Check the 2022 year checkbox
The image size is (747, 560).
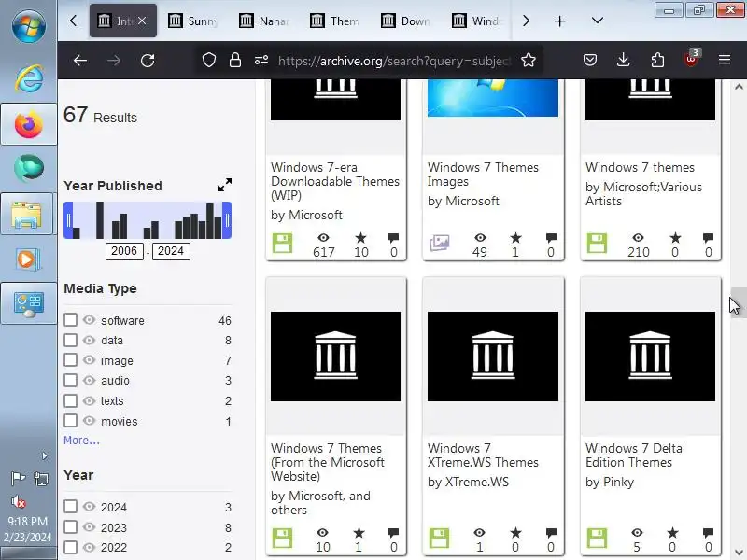pos(71,547)
